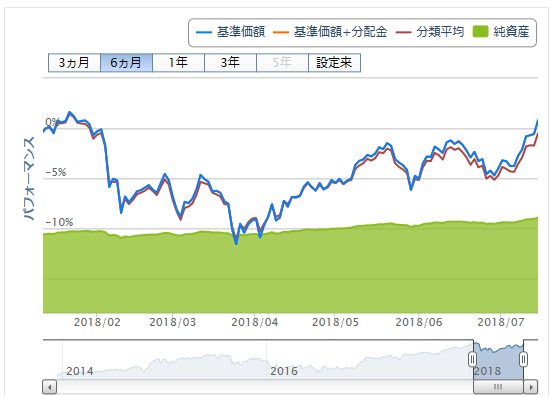The image size is (553, 396).
Task: Click the 2014 label in the navigator
Action: coord(80,371)
